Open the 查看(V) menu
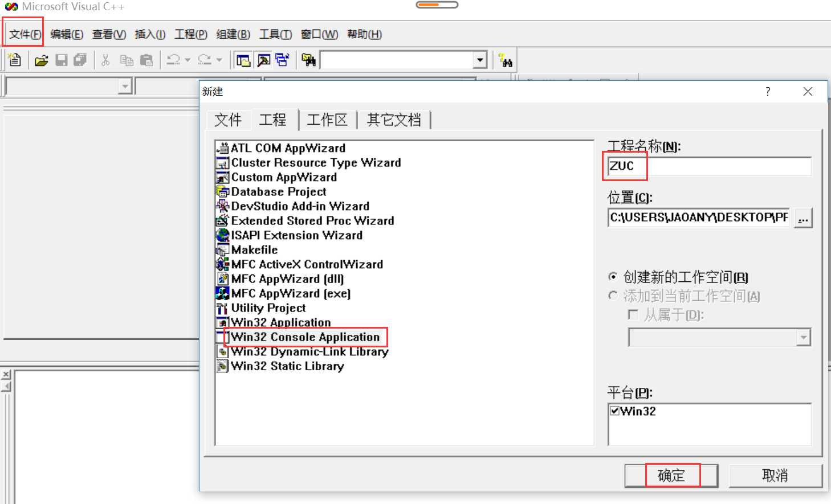The height and width of the screenshot is (504, 831). [109, 34]
